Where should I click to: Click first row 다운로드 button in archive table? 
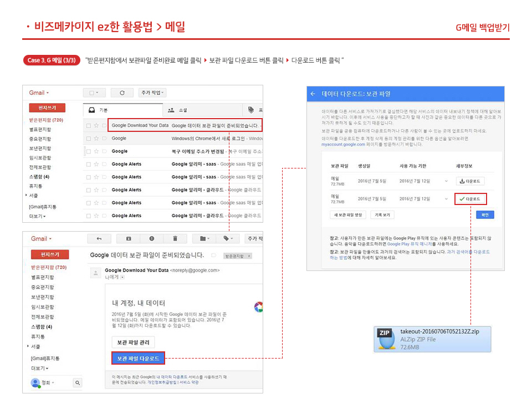[470, 181]
